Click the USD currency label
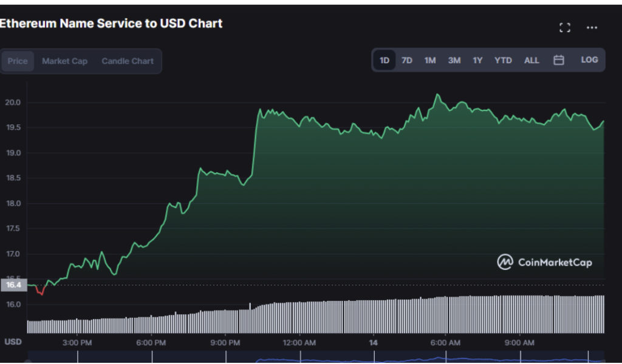Image resolution: width=622 pixels, height=364 pixels. point(13,342)
